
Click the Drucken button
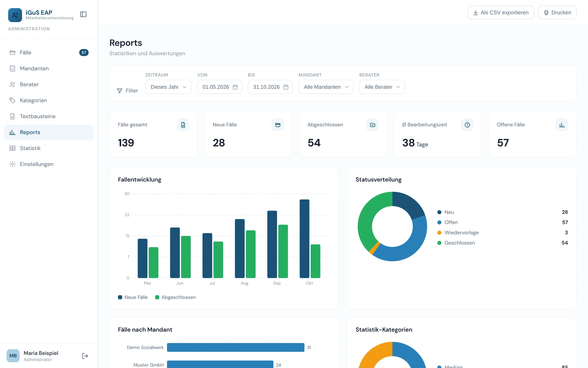[x=557, y=13]
